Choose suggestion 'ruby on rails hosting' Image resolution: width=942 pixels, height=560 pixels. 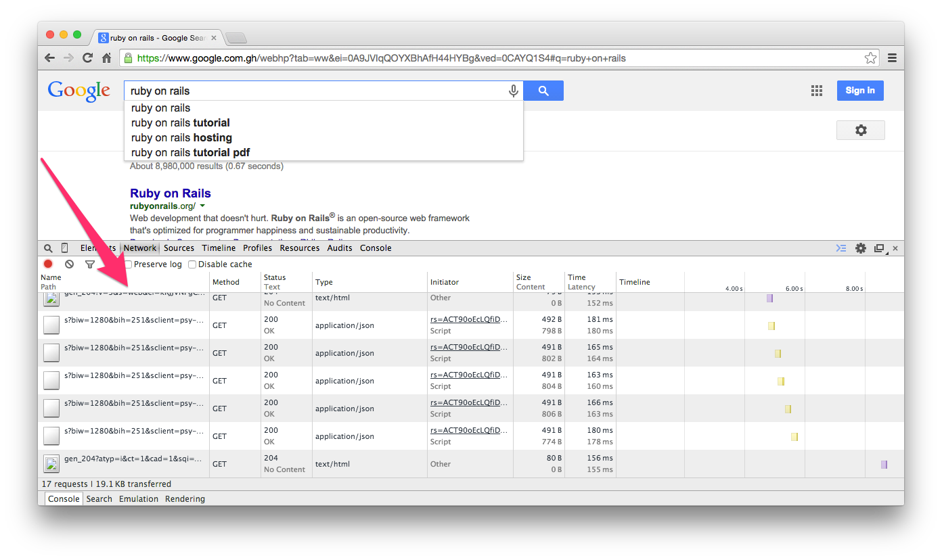tap(181, 138)
